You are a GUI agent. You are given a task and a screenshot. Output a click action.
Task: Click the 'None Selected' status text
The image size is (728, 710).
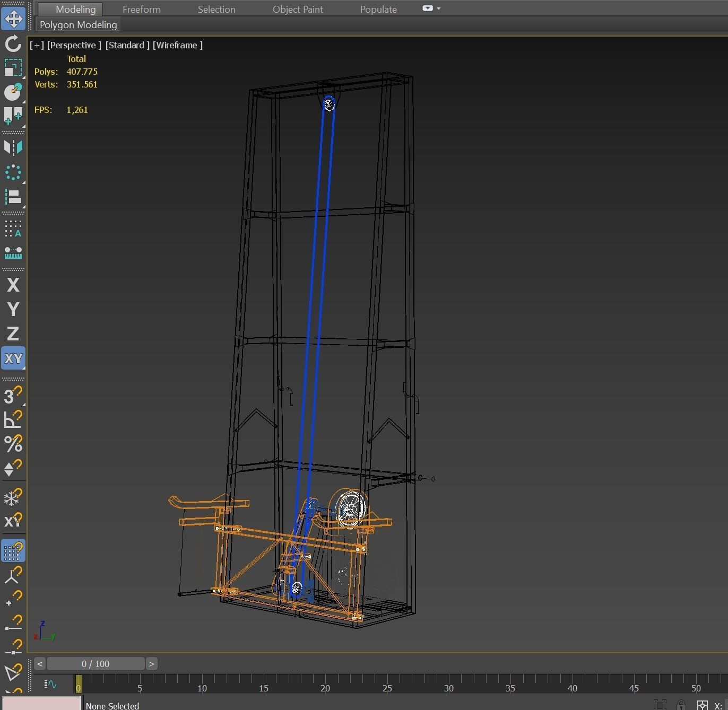112,706
